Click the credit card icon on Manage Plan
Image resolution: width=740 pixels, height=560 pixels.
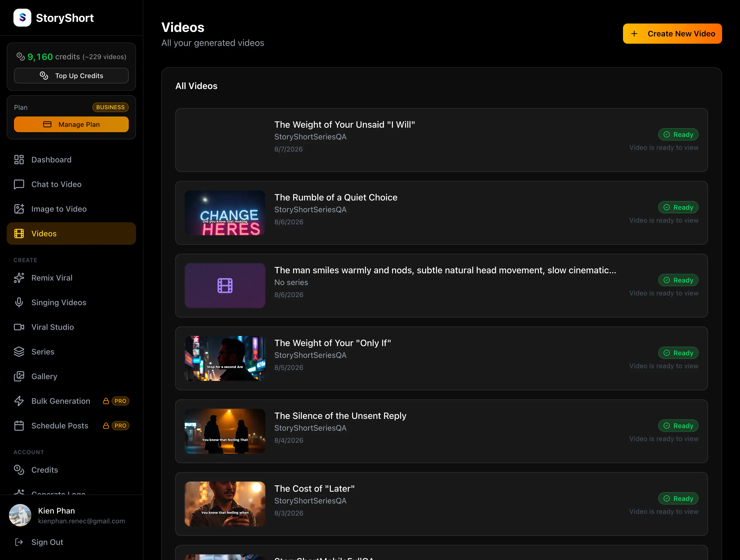click(48, 125)
